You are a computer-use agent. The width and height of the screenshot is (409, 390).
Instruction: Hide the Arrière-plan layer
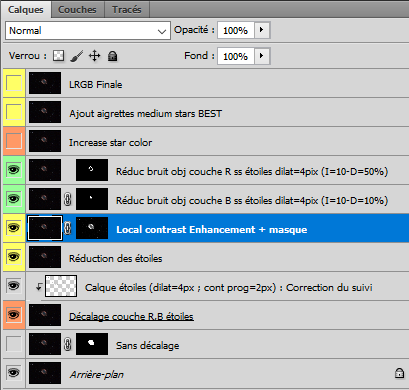point(14,373)
